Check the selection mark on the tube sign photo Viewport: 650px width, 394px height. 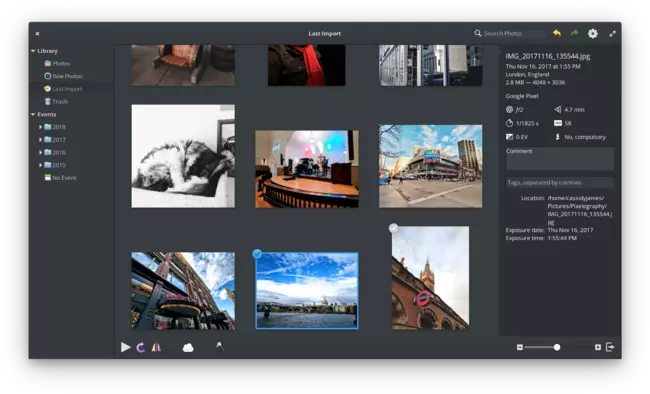tap(393, 228)
